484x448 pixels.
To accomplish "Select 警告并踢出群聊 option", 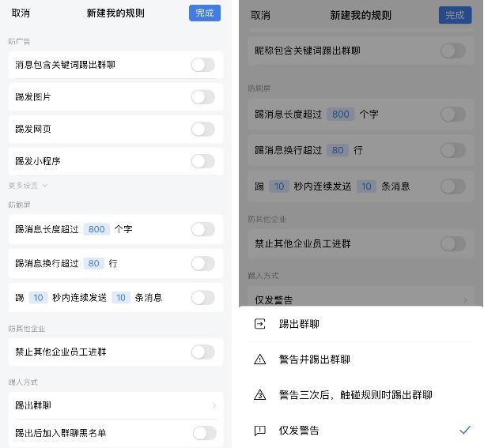I will click(x=361, y=360).
